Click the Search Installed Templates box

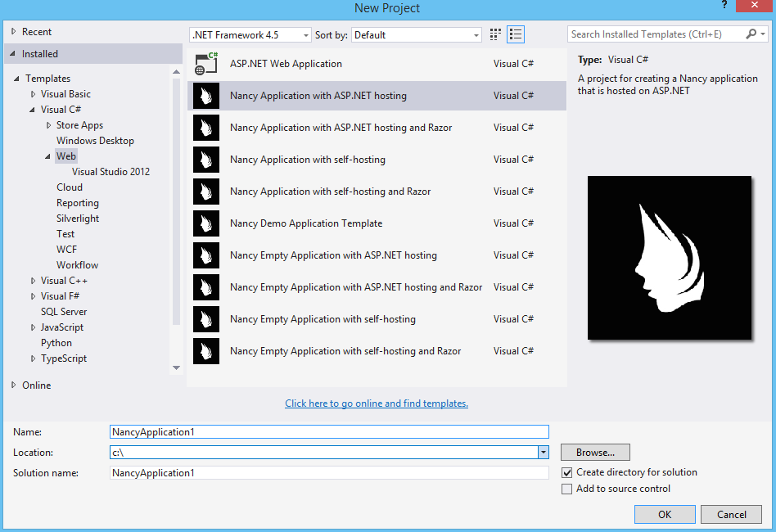[x=656, y=34]
